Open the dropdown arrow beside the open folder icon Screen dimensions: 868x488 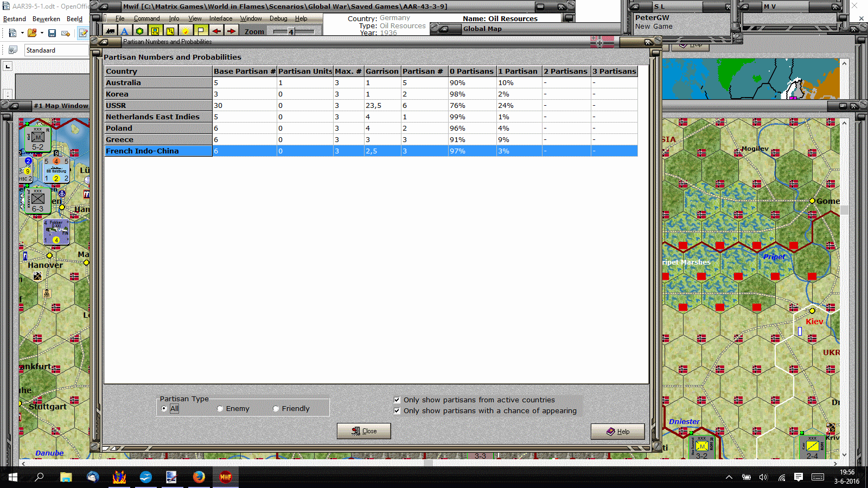point(42,33)
